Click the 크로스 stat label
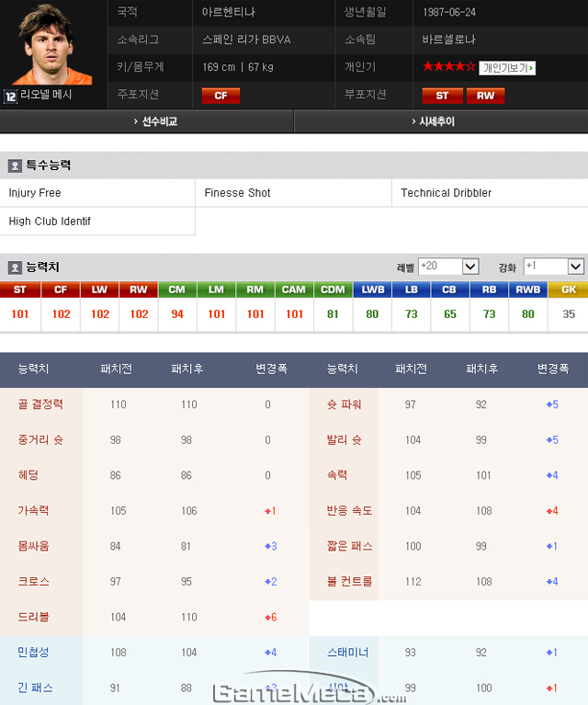The height and width of the screenshot is (705, 588). coord(33,581)
